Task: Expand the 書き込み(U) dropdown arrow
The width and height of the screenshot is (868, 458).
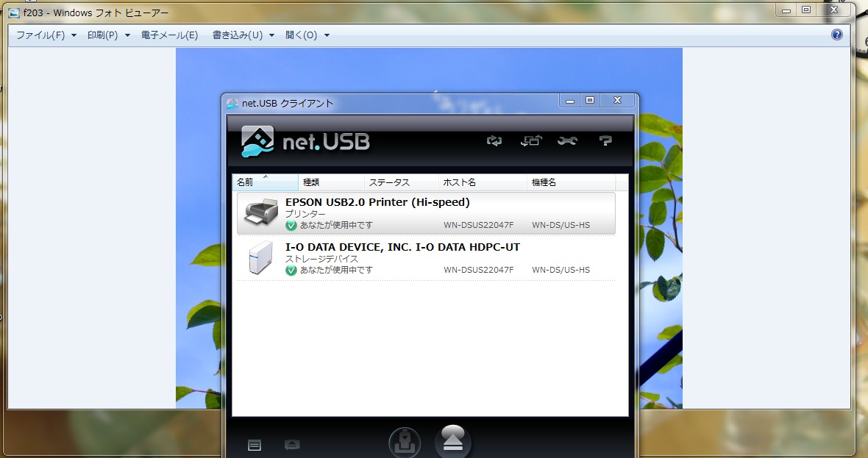Action: coord(272,35)
